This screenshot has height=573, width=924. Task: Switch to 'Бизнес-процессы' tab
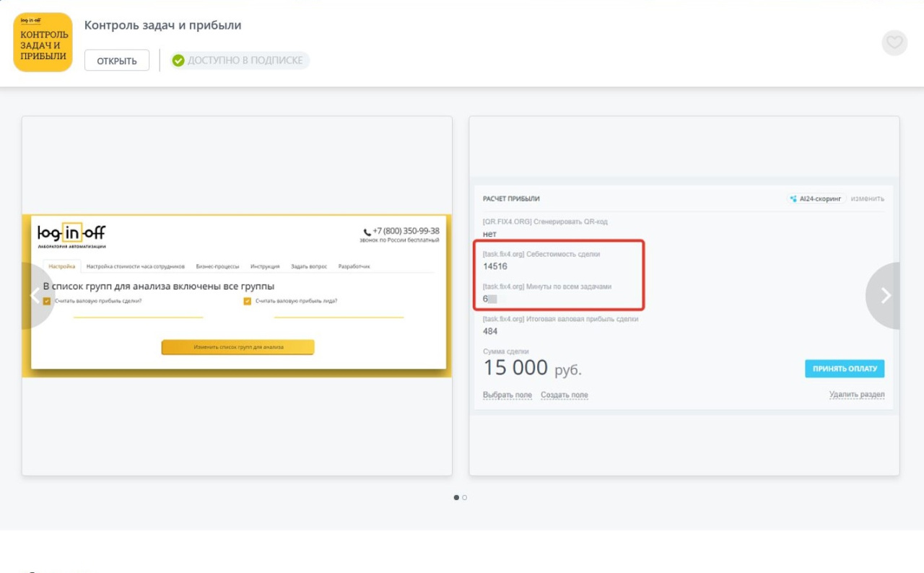coord(217,266)
